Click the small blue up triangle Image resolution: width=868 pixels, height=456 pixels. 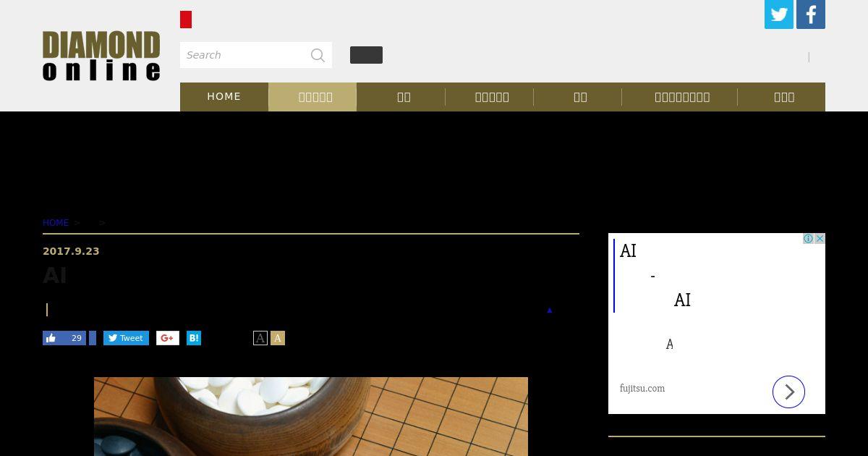[550, 311]
